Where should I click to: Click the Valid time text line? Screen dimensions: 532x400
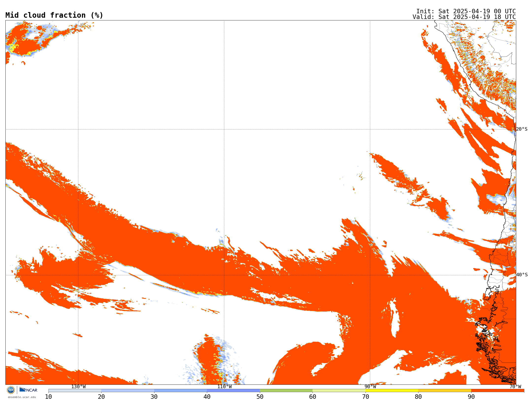(464, 17)
